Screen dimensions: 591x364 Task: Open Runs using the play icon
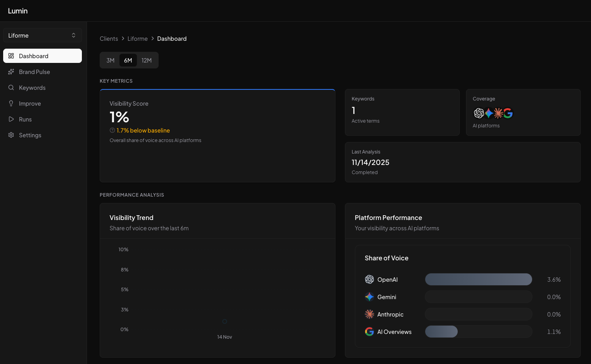11,119
